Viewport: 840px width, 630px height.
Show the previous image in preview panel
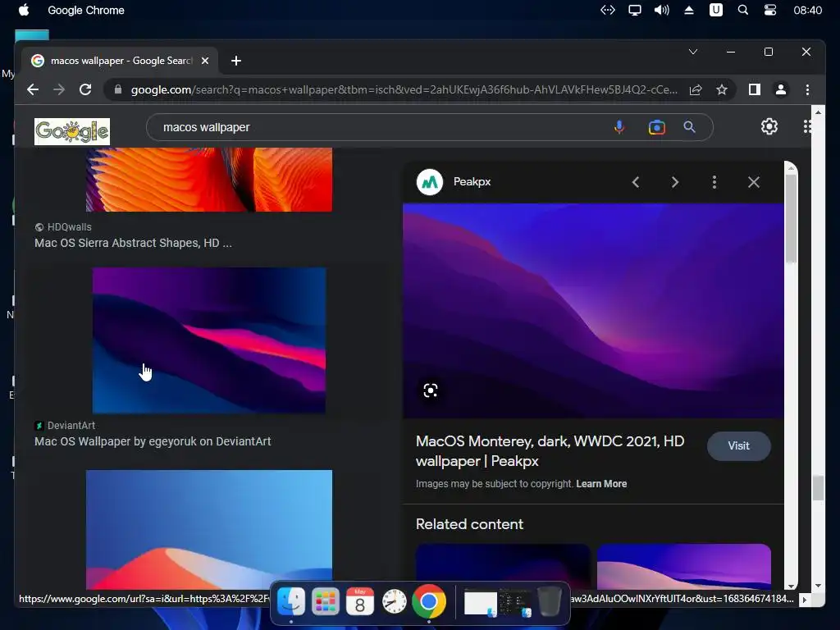(x=636, y=182)
